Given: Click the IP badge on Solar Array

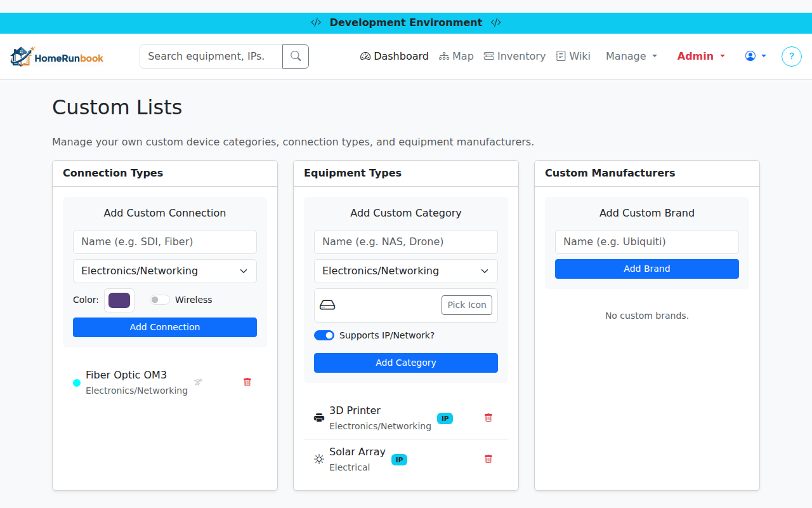Looking at the screenshot, I should (399, 459).
